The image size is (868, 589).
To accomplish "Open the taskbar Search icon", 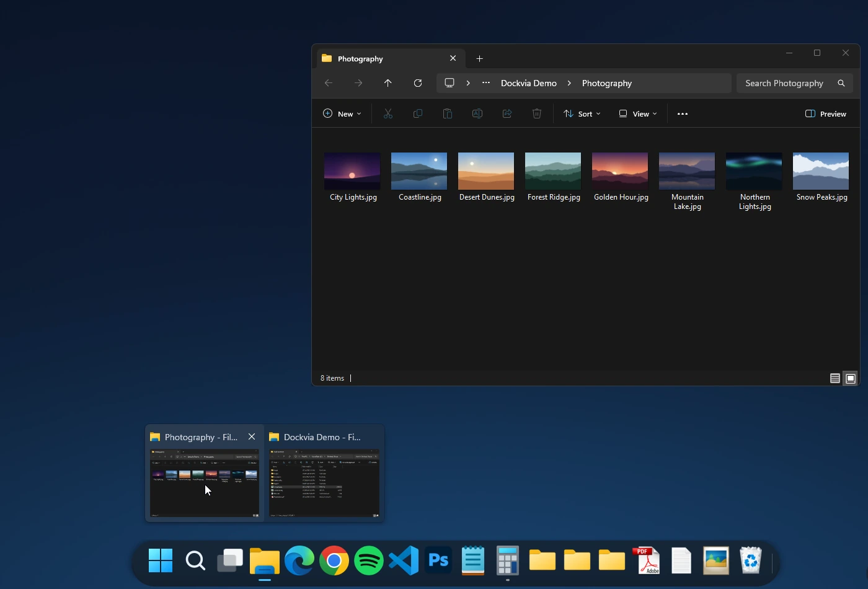I will [195, 560].
